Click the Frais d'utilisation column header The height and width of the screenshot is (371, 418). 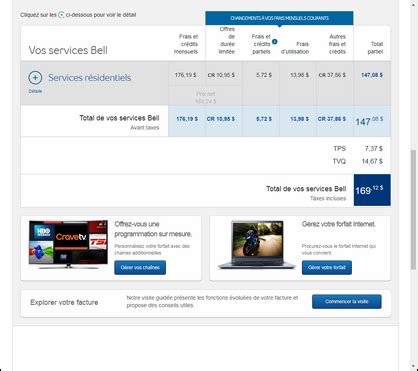click(x=295, y=48)
